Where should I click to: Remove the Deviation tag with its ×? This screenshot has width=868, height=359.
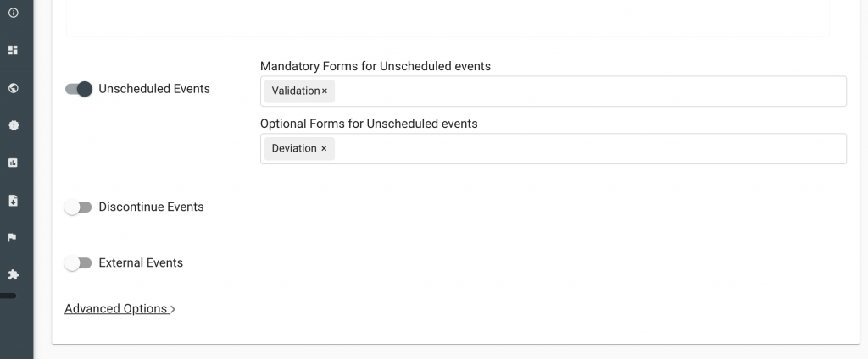click(x=324, y=149)
